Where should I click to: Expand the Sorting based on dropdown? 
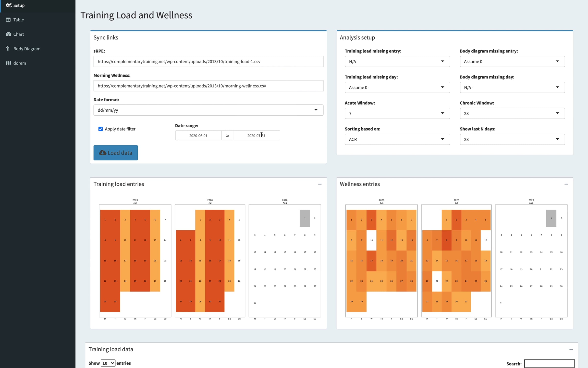click(397, 139)
